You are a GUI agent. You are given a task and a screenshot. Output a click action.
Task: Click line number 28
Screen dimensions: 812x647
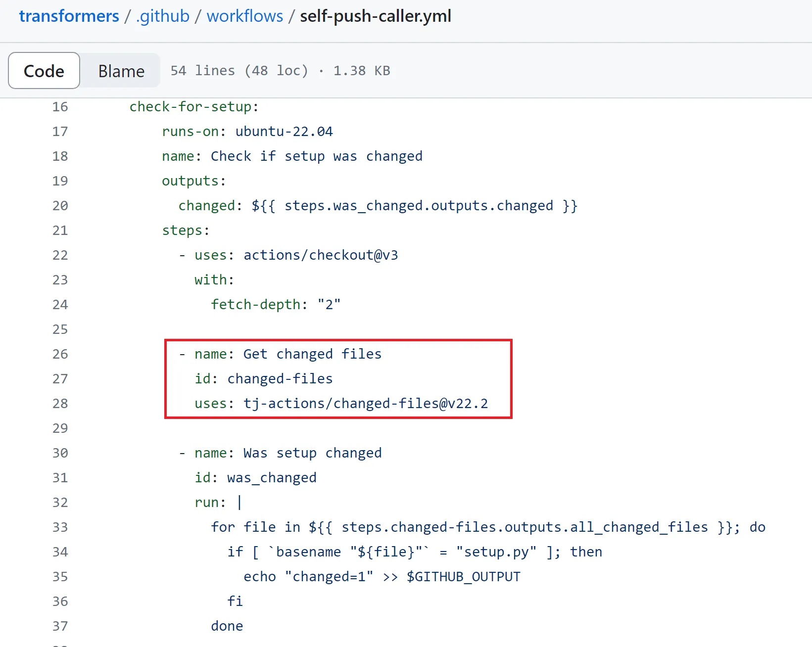[60, 404]
